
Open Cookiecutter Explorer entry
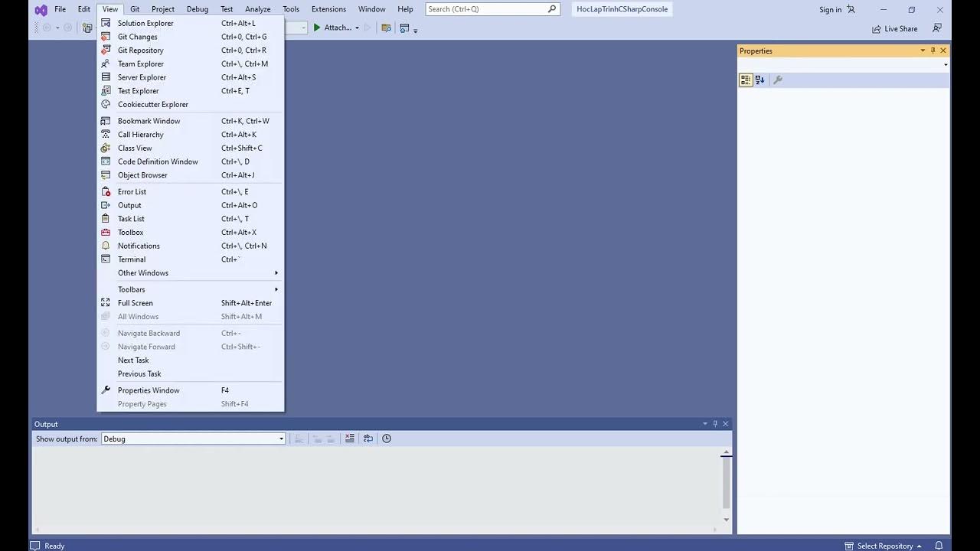click(x=191, y=104)
